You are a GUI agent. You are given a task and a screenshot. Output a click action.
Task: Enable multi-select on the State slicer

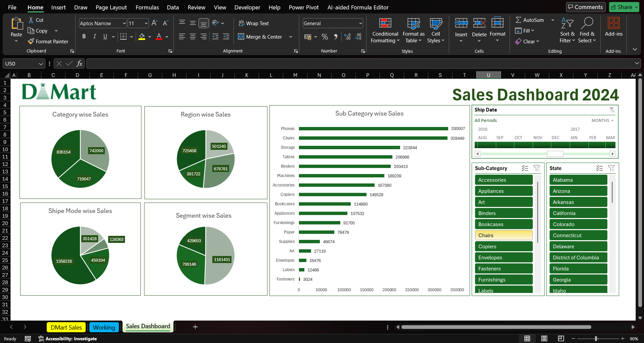tap(599, 168)
